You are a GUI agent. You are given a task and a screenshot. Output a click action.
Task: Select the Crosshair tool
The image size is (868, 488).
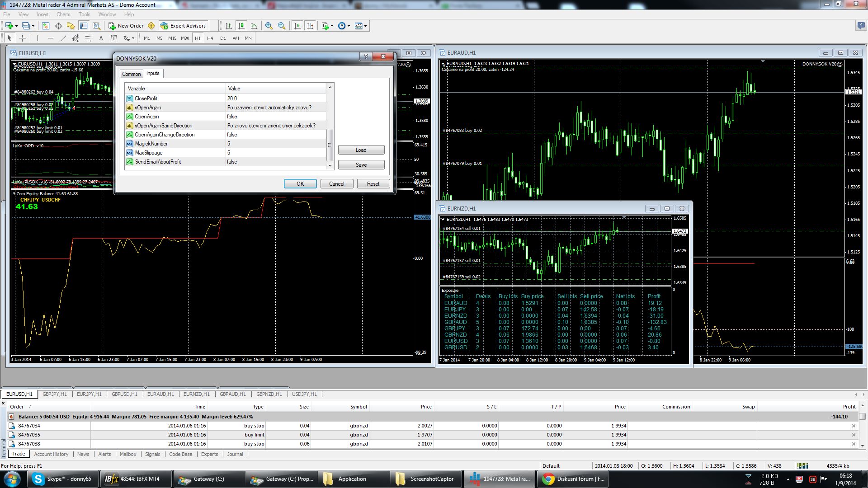coord(22,38)
